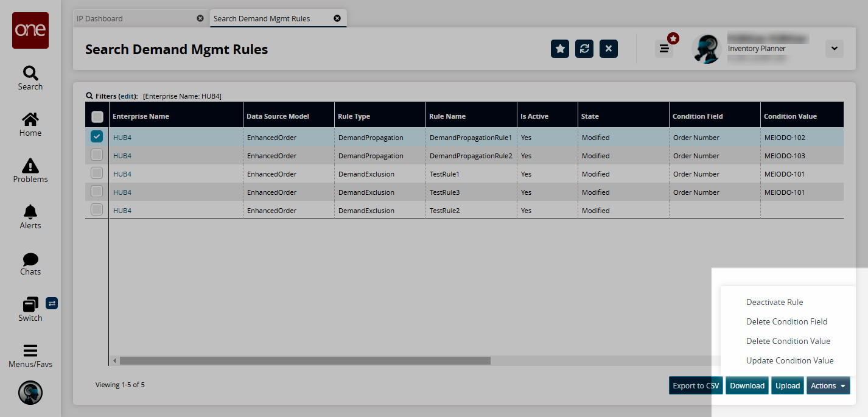This screenshot has width=868, height=417.
Task: Uncheck the DemandPropagationRule1 row checkbox
Action: pos(97,137)
